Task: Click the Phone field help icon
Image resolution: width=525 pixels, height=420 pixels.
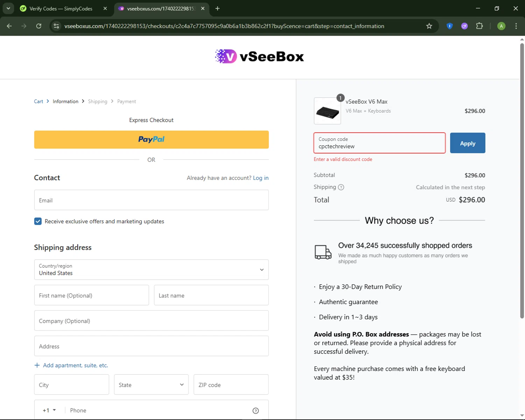Action: (256, 411)
